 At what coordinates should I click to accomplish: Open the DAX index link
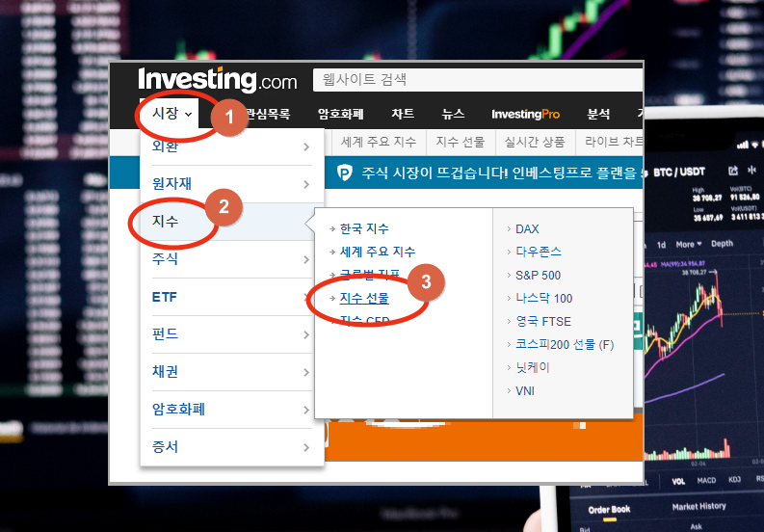click(x=527, y=229)
